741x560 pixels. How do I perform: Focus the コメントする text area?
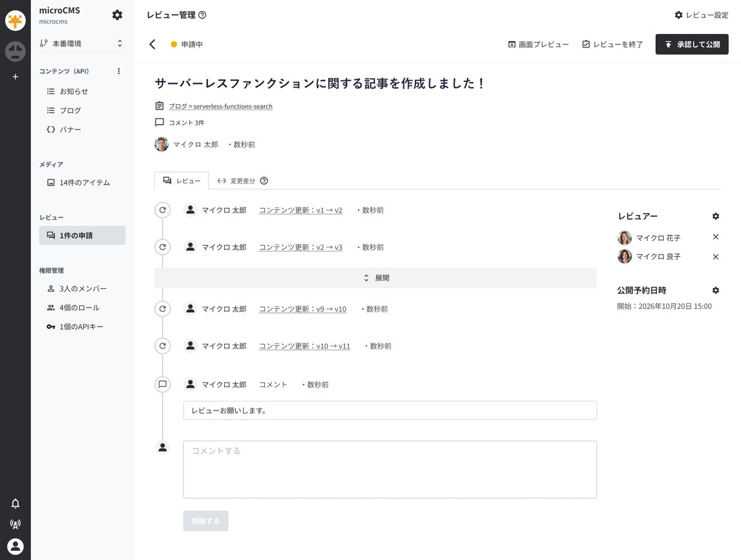coord(390,469)
